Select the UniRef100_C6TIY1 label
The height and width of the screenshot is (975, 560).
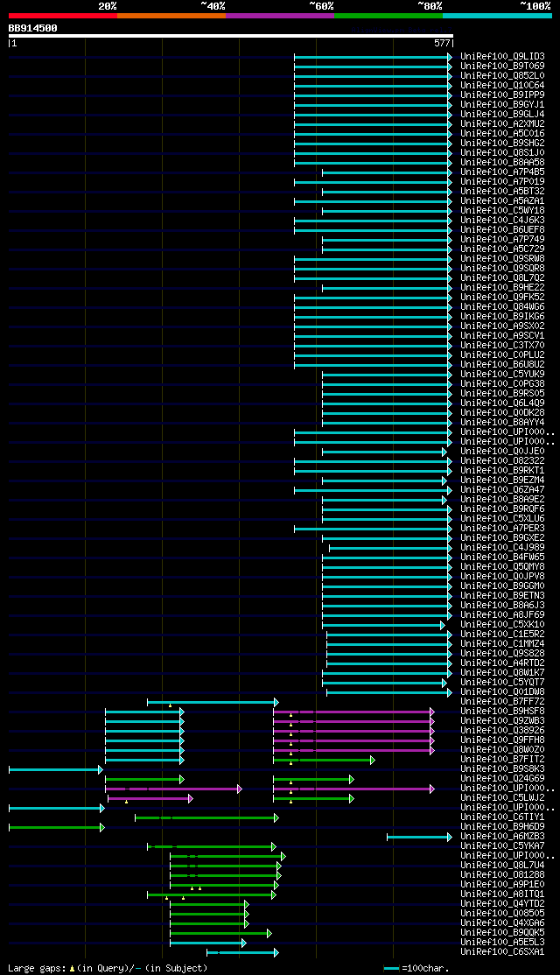click(x=503, y=817)
